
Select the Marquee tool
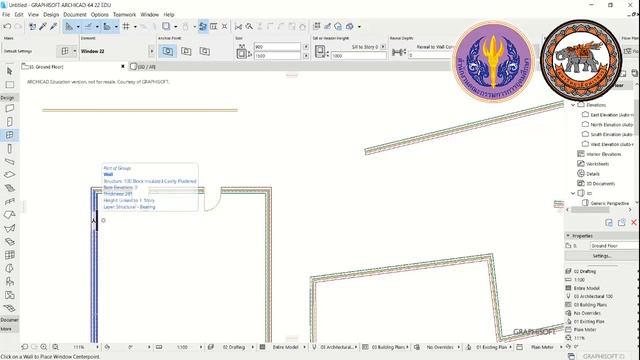coord(9,84)
